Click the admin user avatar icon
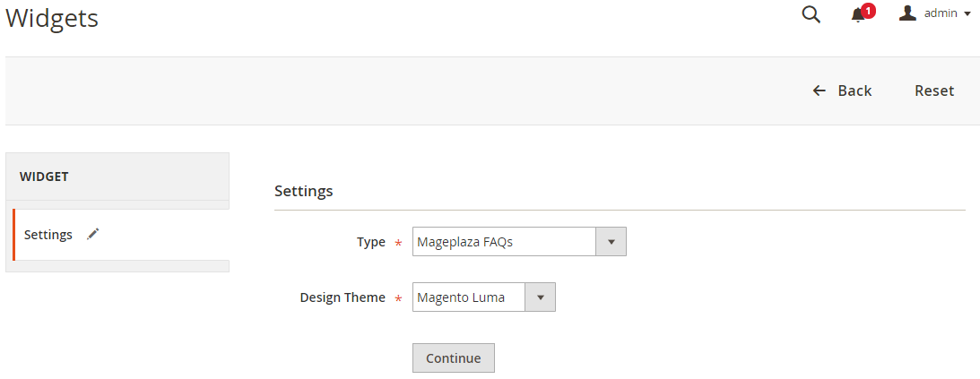 point(907,13)
